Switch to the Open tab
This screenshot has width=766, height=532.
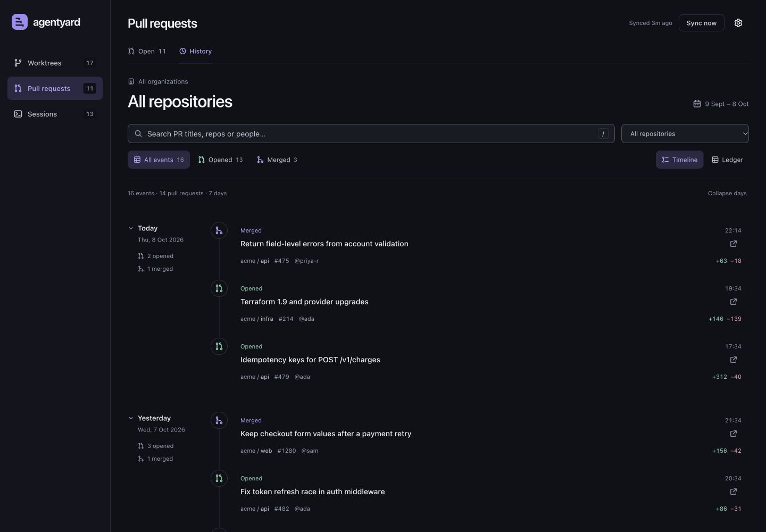pyautogui.click(x=147, y=51)
